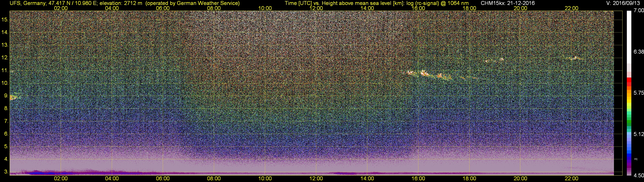
Task: Click the '08:00' label on the bottom time axis
Action: (214, 179)
